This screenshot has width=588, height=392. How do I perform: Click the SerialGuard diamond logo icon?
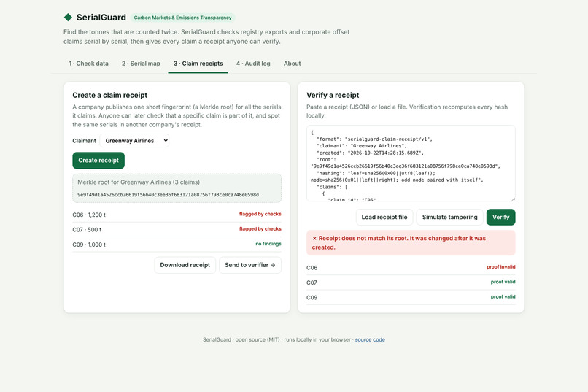pyautogui.click(x=68, y=18)
